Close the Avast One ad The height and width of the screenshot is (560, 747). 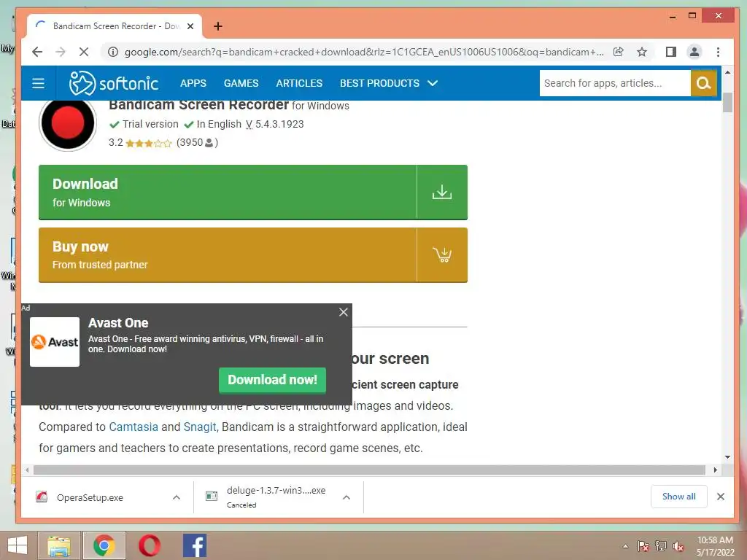(344, 312)
